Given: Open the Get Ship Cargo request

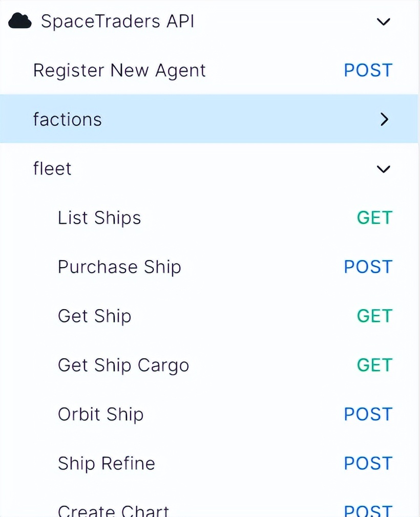Looking at the screenshot, I should coord(123,365).
